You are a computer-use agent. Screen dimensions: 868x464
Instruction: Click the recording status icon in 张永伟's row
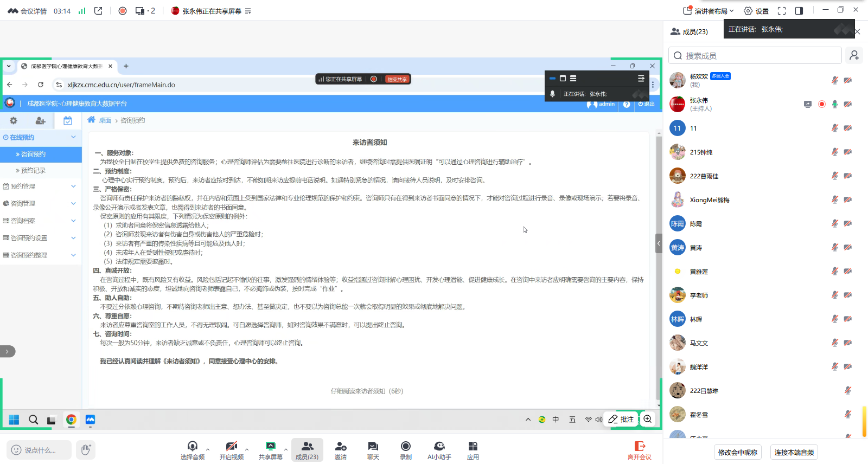coord(822,104)
